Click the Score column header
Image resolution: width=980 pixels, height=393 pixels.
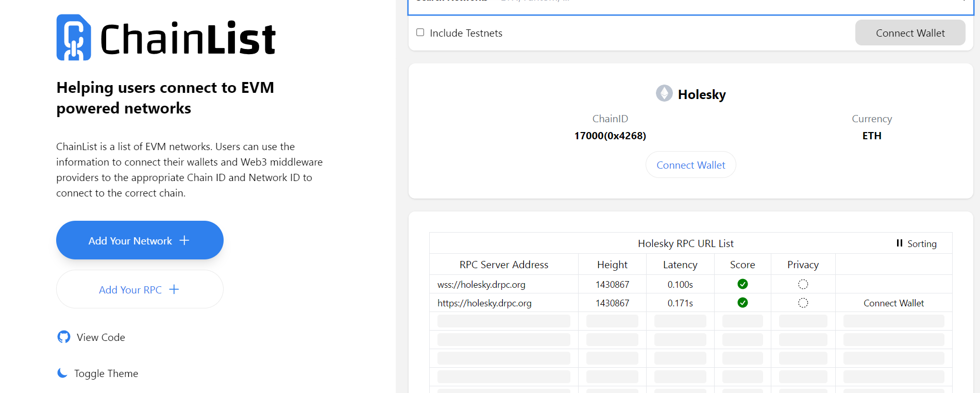[x=742, y=265]
